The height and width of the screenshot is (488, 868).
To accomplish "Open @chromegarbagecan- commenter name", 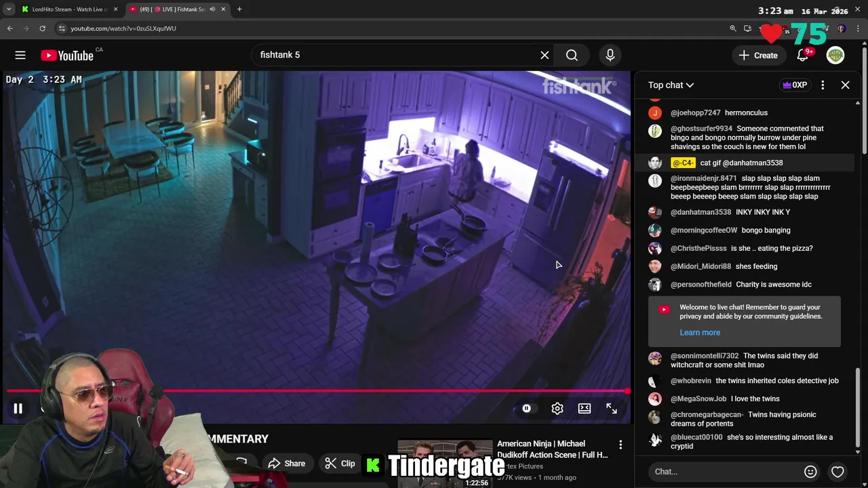I will pyautogui.click(x=707, y=415).
